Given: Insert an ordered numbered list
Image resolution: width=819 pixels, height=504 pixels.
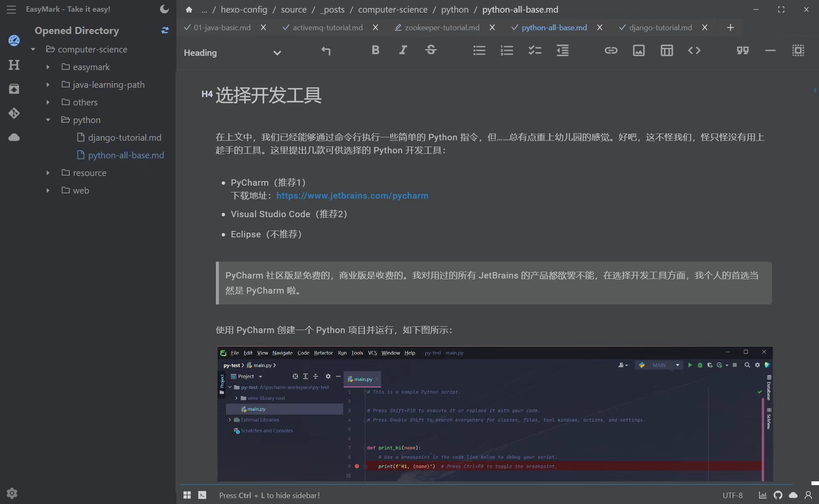Looking at the screenshot, I should [x=507, y=50].
